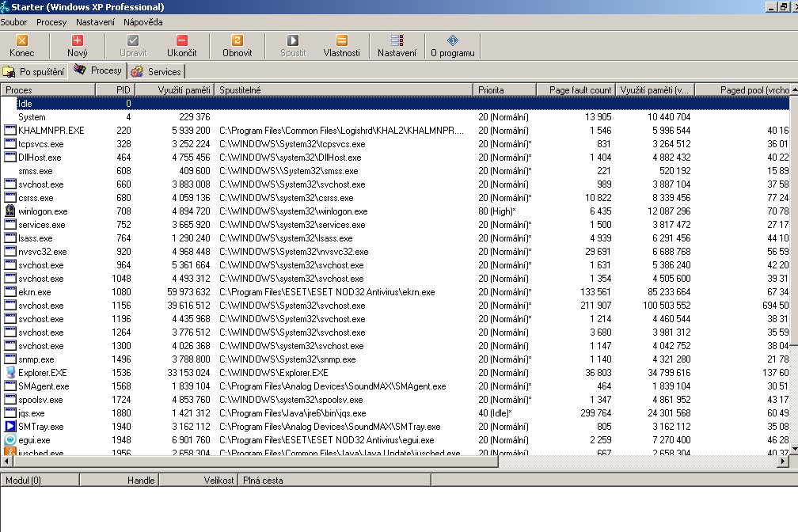The image size is (798, 532).
Task: Select the winlogon.exe process icon
Action: [10, 211]
